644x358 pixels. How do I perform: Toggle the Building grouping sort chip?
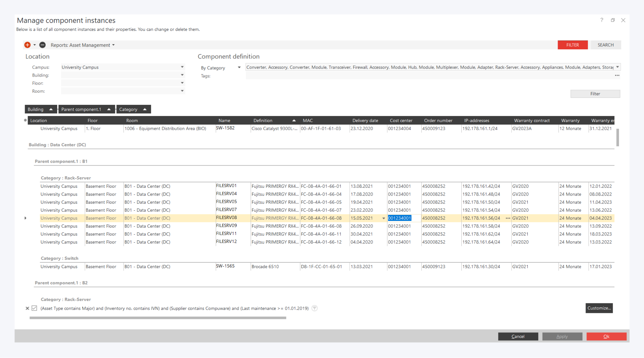[x=40, y=109]
